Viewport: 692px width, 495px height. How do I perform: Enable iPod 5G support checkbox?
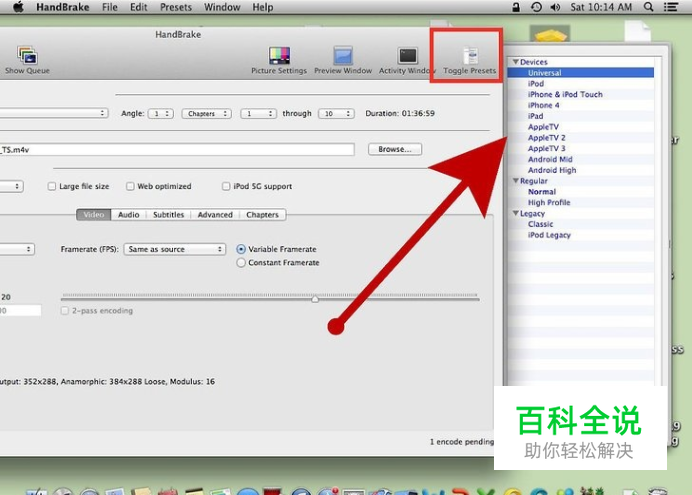click(x=226, y=186)
